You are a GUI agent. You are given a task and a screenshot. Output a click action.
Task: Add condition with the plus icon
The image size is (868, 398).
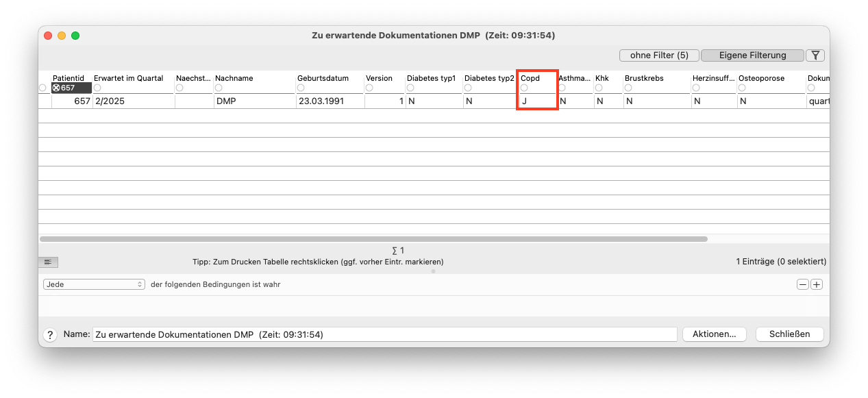(817, 284)
